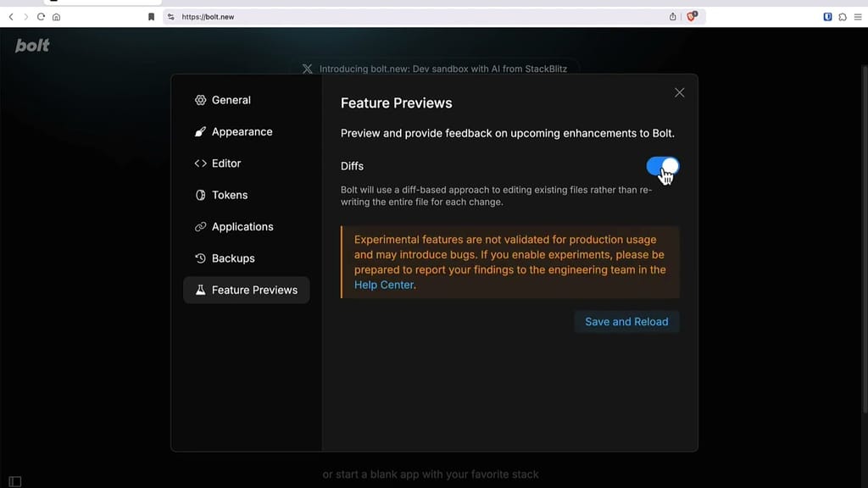Go forward in browser history
This screenshot has height=488, width=868.
[25, 17]
